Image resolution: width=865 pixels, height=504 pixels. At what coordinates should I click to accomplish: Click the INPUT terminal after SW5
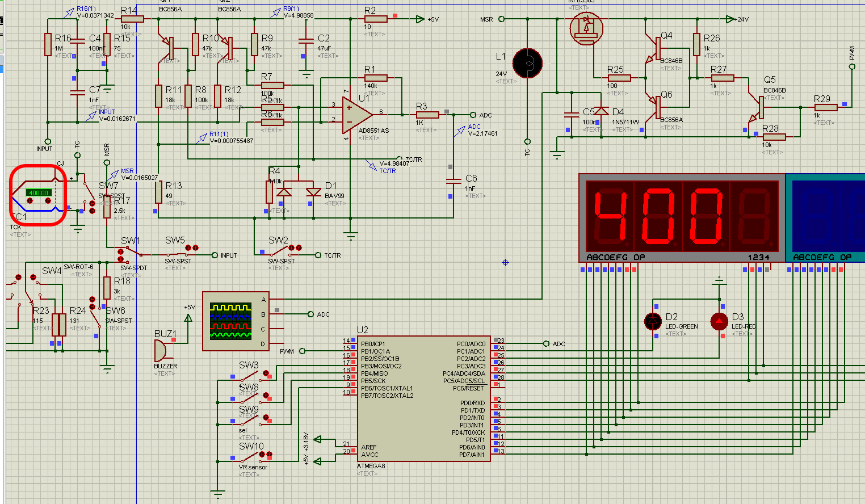pyautogui.click(x=215, y=255)
